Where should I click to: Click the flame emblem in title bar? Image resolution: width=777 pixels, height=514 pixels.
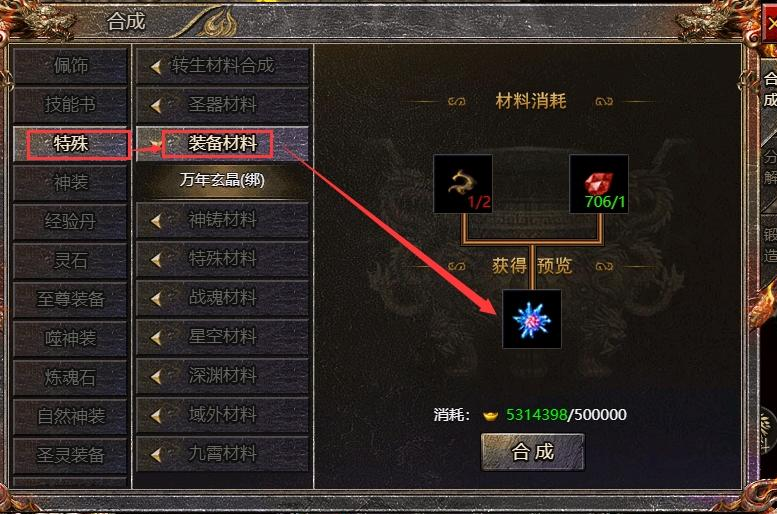click(x=220, y=23)
